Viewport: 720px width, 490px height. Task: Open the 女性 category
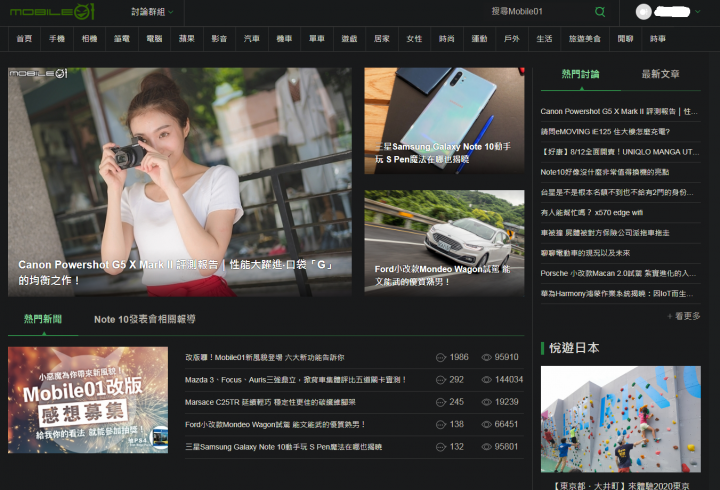click(x=414, y=39)
